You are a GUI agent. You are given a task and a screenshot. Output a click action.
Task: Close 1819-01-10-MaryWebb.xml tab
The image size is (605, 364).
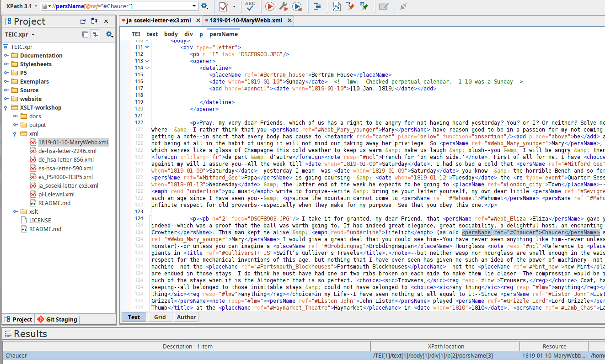pos(289,21)
